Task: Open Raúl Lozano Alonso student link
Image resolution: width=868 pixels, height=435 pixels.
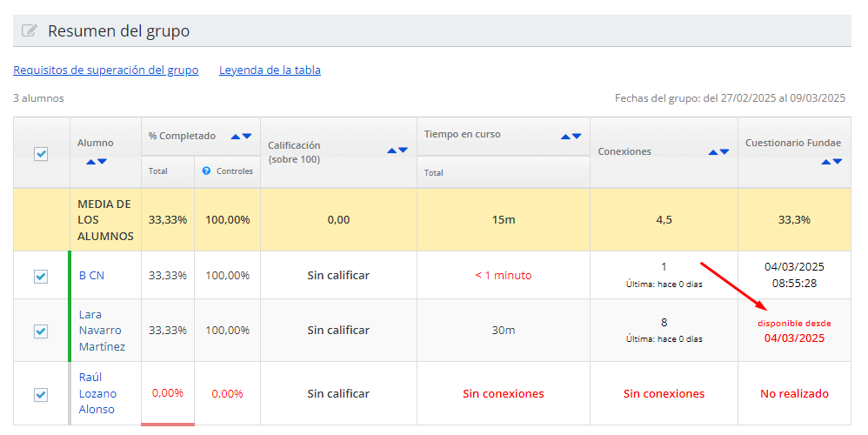Action: (97, 394)
